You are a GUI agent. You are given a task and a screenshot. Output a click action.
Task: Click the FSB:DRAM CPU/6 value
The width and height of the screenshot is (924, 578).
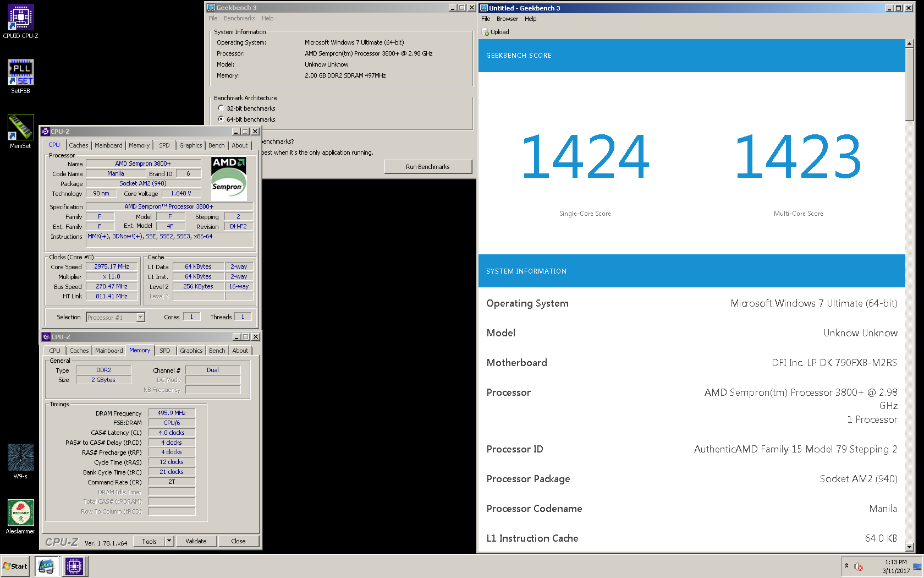point(172,423)
